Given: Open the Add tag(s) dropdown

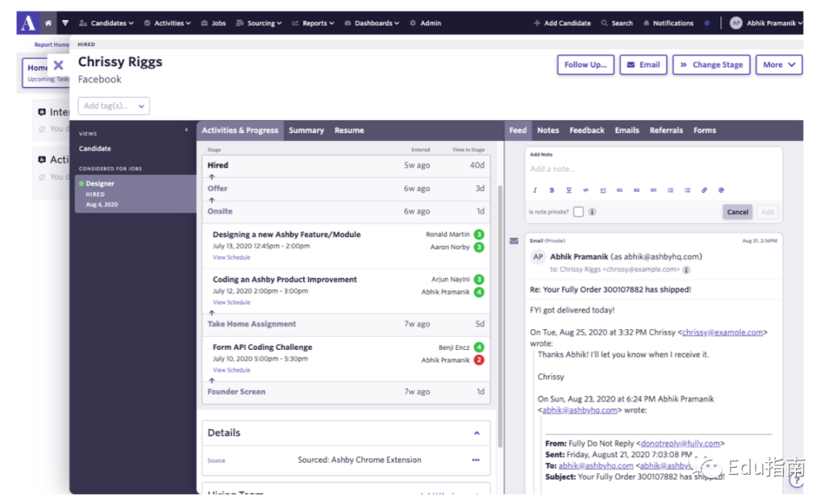Looking at the screenshot, I should click(113, 106).
